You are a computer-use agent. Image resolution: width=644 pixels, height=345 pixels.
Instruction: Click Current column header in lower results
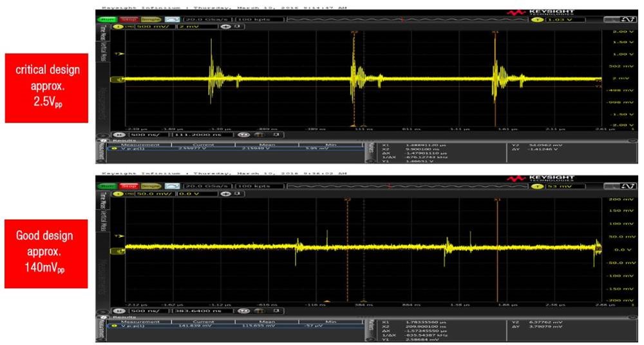(204, 322)
